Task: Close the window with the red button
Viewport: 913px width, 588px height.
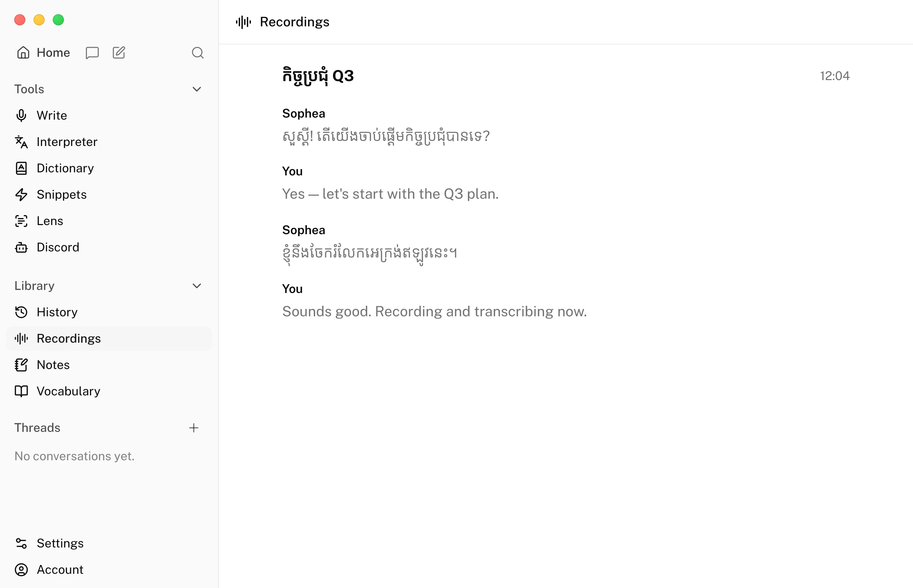Action: click(20, 20)
